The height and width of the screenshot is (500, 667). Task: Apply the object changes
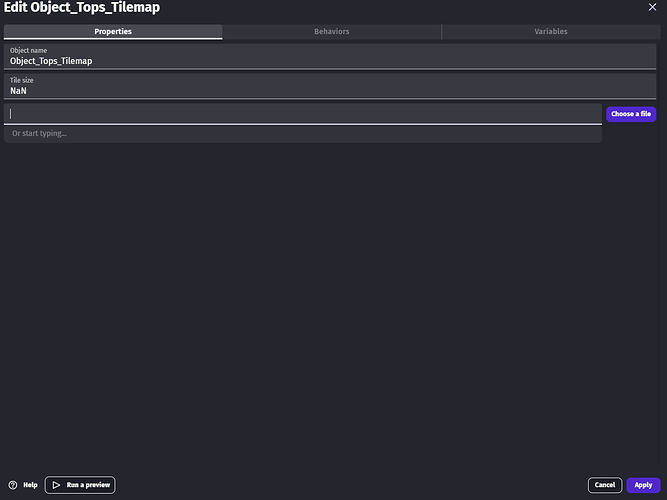[x=643, y=485]
